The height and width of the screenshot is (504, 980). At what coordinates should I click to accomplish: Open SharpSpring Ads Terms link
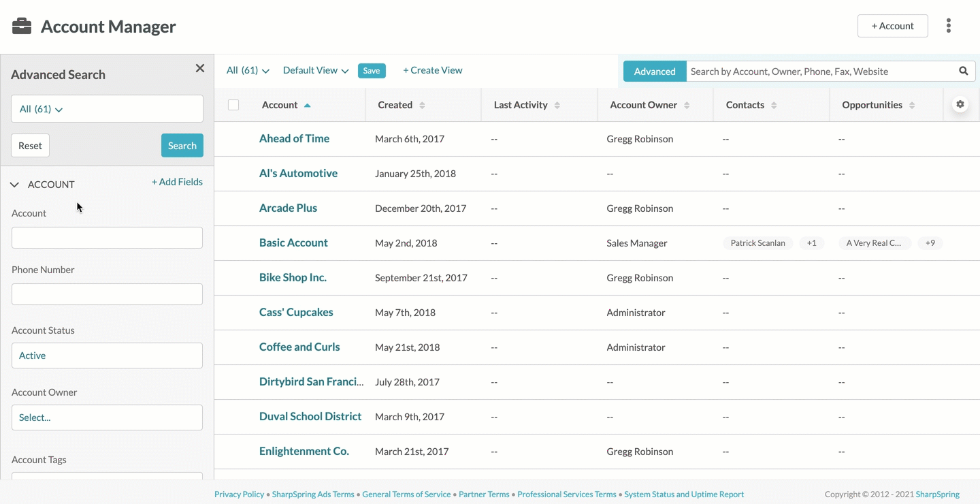[313, 494]
